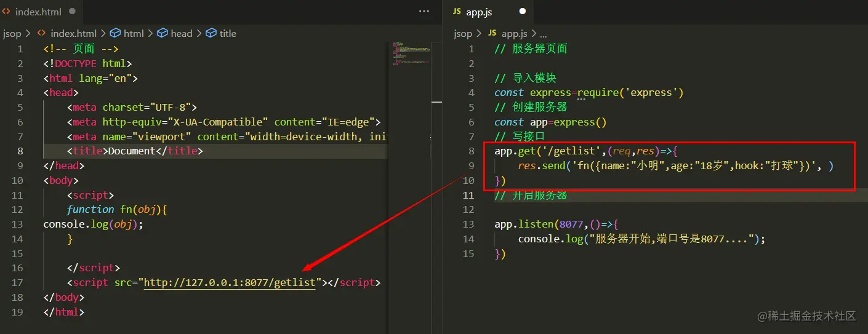Select line number 15 in app.js gutter
The height and width of the screenshot is (334, 868).
[469, 253]
